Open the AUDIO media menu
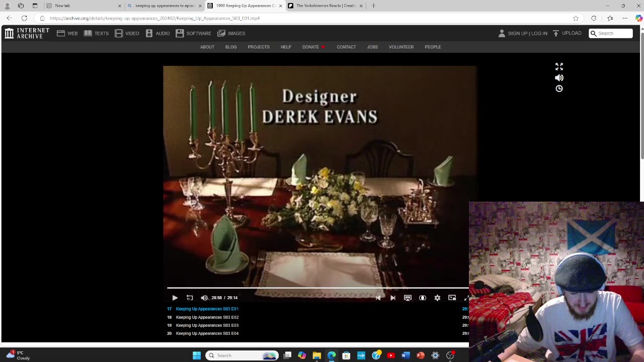 click(157, 33)
